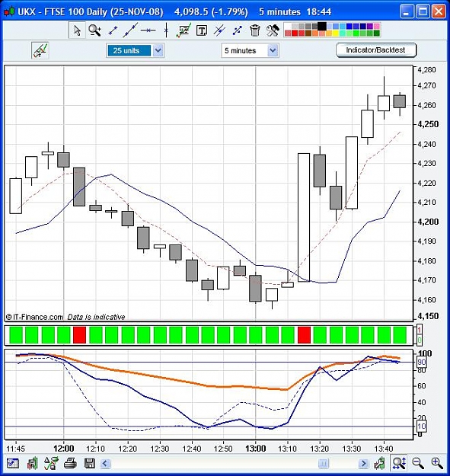Select the vertical line drawing tool
Image resolution: width=450 pixels, height=476 pixels.
(x=166, y=30)
